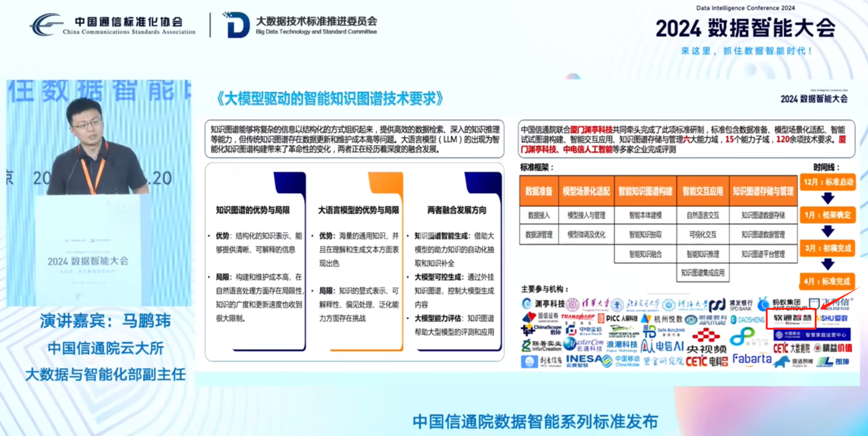Click the 3月：初稿完成 timeline box
This screenshot has height=436, width=868.
click(828, 248)
